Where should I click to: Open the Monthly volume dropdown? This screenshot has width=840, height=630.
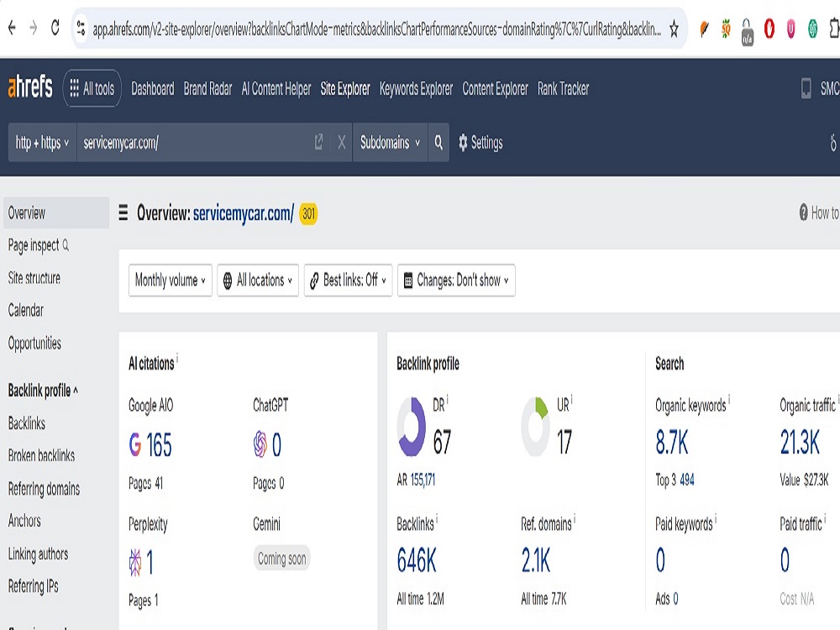(x=171, y=281)
